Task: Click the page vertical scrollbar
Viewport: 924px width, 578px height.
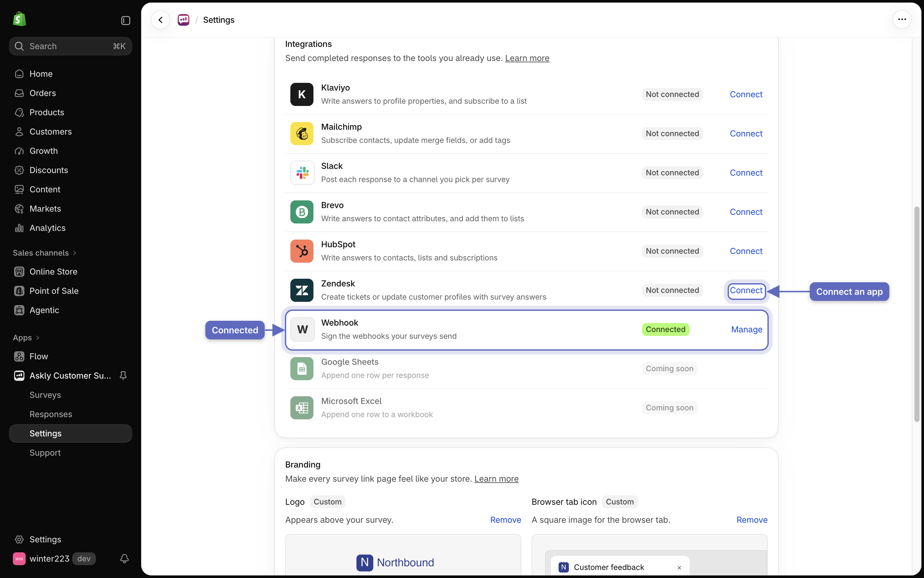Action: pos(917,314)
